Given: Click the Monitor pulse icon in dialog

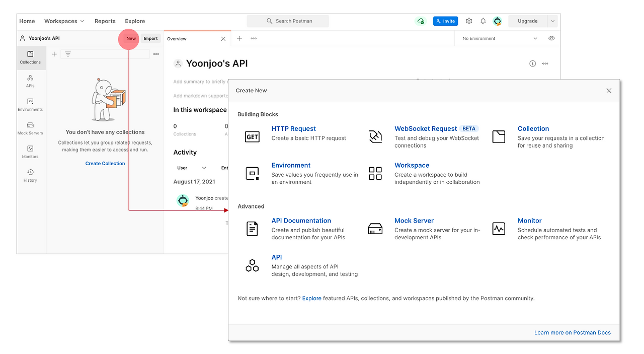Looking at the screenshot, I should (499, 229).
